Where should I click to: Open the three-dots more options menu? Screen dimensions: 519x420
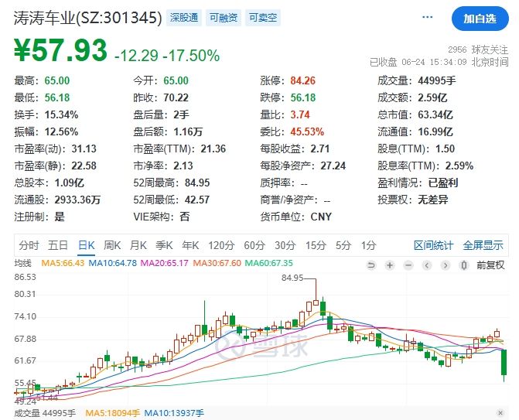(x=427, y=17)
